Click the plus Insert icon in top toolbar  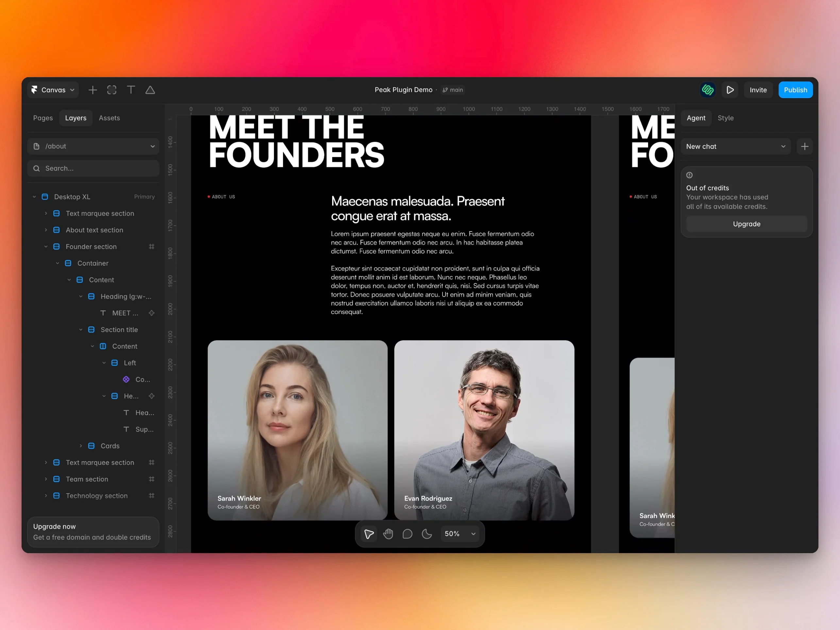pos(92,90)
